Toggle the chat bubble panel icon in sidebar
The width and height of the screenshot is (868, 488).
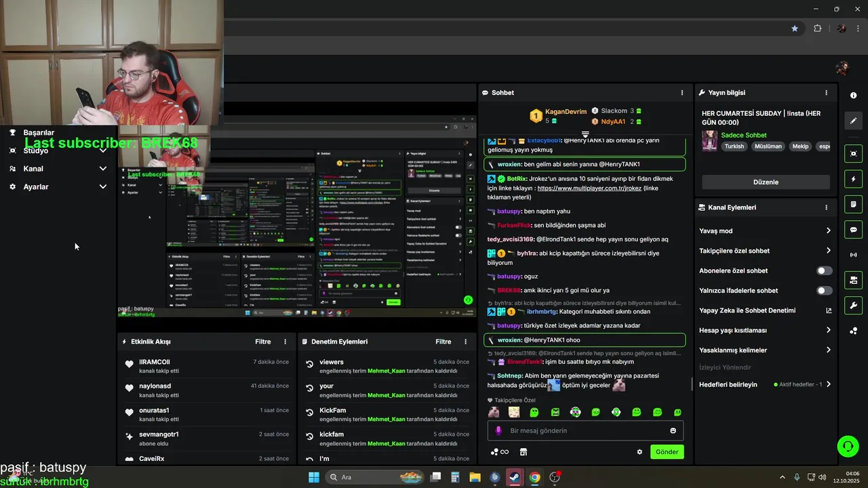tap(853, 230)
